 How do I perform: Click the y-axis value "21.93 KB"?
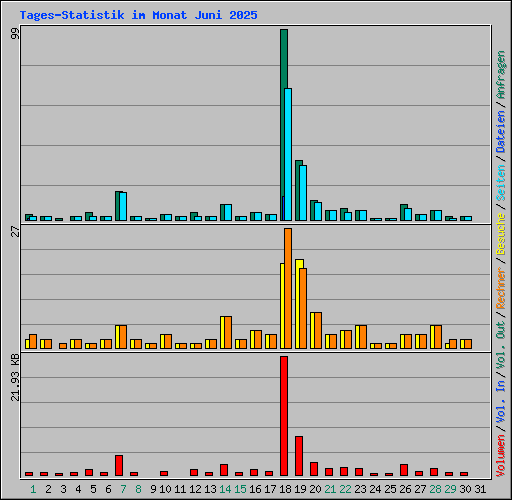(x=15, y=378)
